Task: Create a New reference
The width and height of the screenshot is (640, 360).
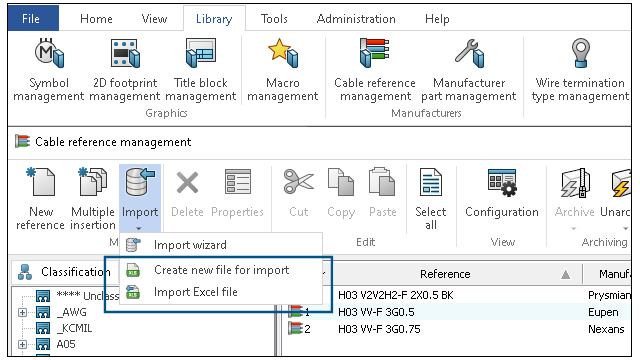Action: (x=41, y=199)
